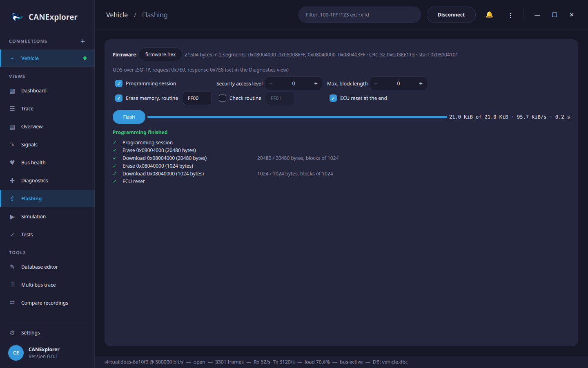
Task: Click the 'Programming finished' status text
Action: tap(140, 132)
